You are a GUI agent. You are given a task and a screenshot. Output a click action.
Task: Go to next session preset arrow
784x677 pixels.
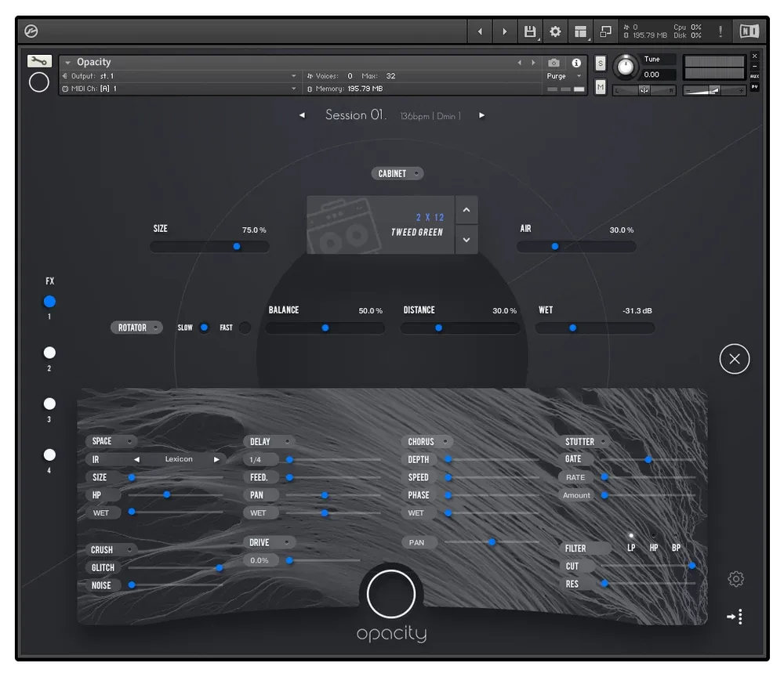click(x=481, y=115)
